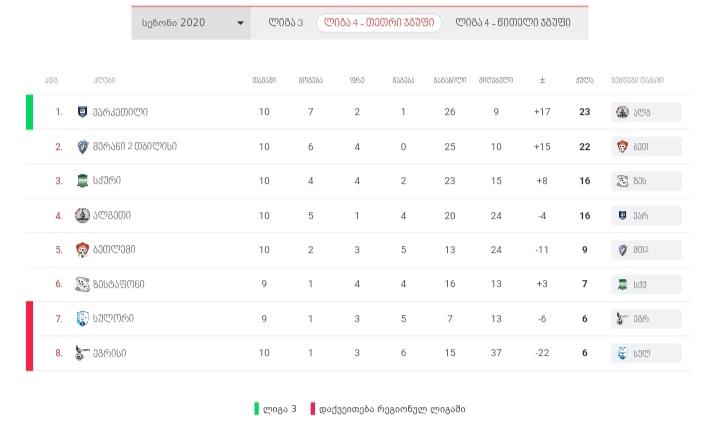
Task: Click the ვარკეთილი club crest icon
Action: coord(82,112)
